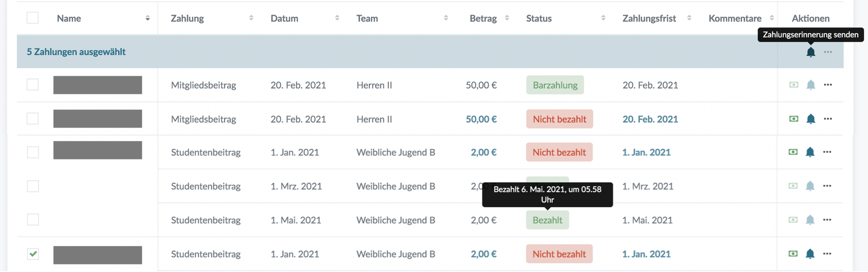Check the Barzahlung row checkbox
Image resolution: width=868 pixels, height=272 pixels.
tap(32, 85)
